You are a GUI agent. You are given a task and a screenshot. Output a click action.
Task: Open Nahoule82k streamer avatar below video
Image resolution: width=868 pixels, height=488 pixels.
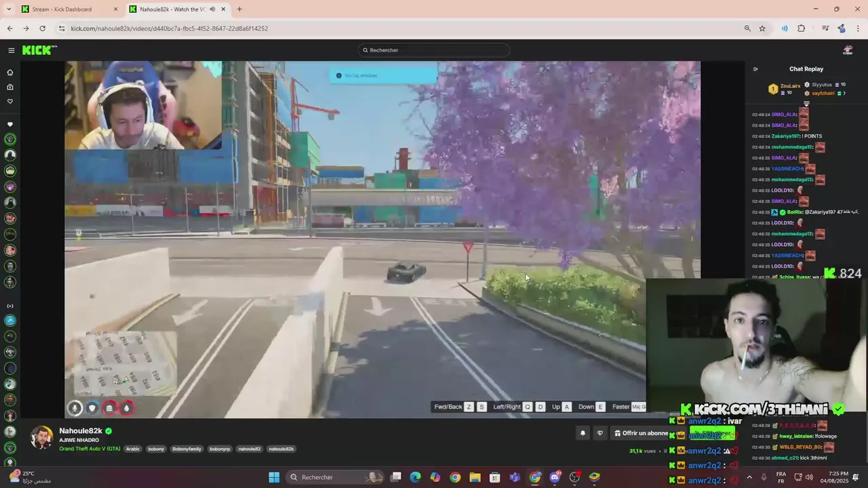click(42, 438)
